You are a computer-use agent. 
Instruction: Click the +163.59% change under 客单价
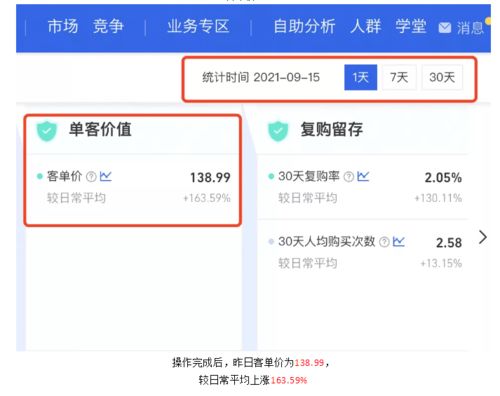(x=207, y=198)
